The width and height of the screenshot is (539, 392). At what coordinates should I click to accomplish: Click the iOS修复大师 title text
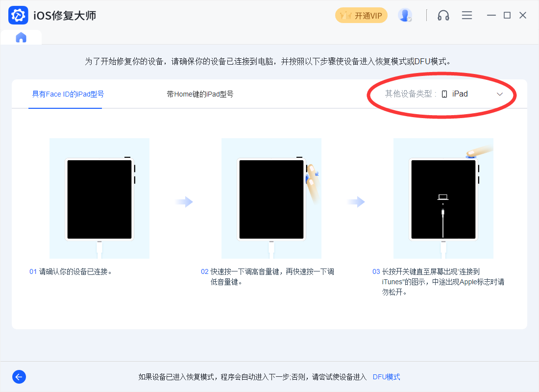65,16
